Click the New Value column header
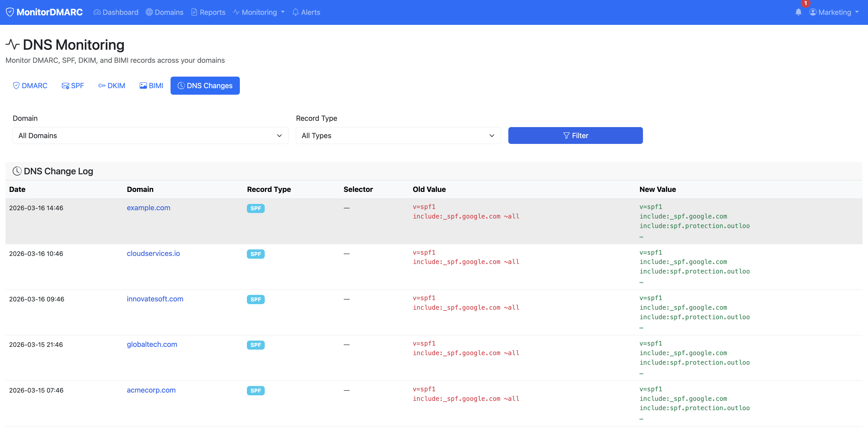 click(658, 189)
